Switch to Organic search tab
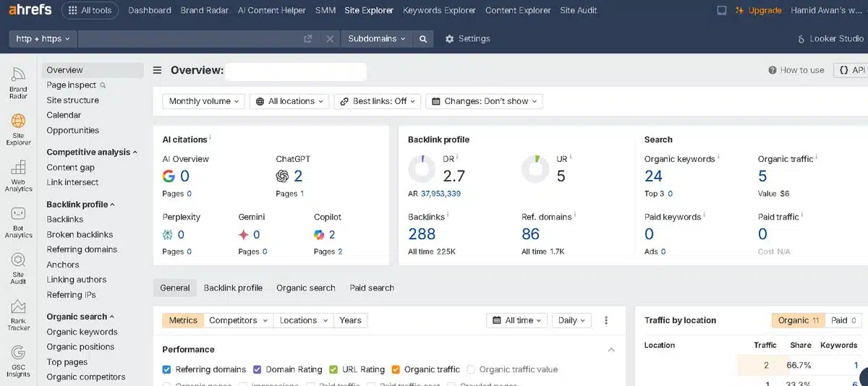Screen dimensions: 868x386 [306, 288]
